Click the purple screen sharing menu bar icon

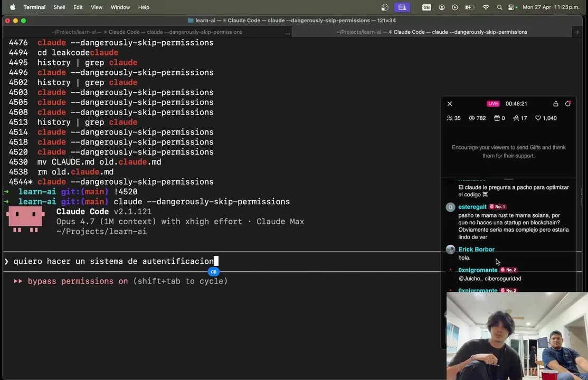pos(402,7)
